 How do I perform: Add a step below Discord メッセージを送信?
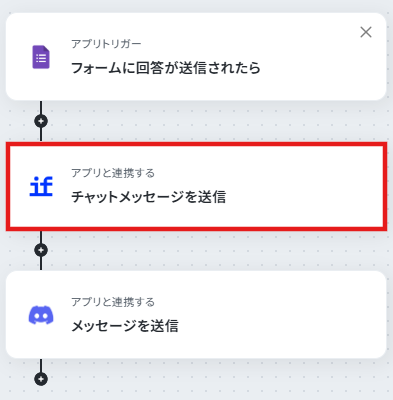41,379
